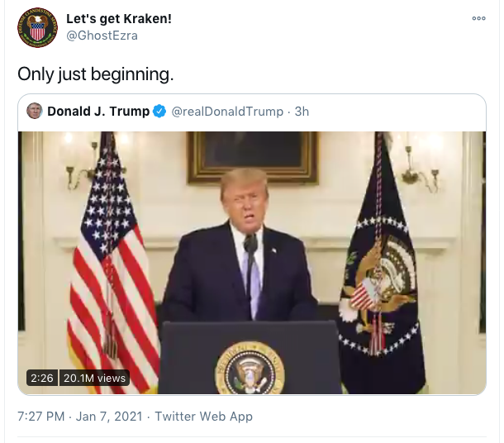The height and width of the screenshot is (443, 504).
Task: Click the blue verified badge icon
Action: (x=159, y=112)
